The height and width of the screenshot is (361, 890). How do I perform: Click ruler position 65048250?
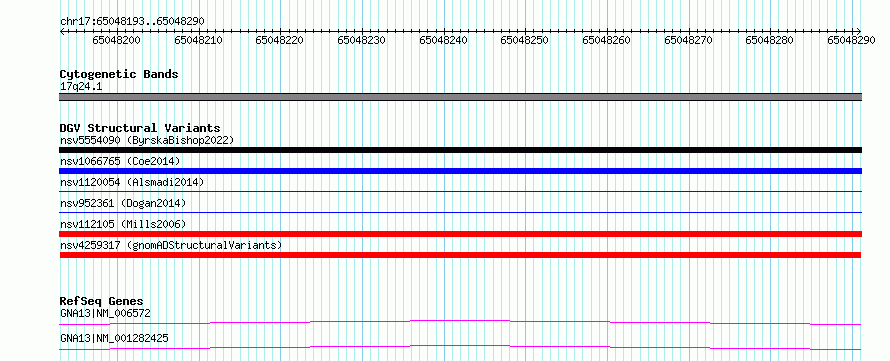525,40
